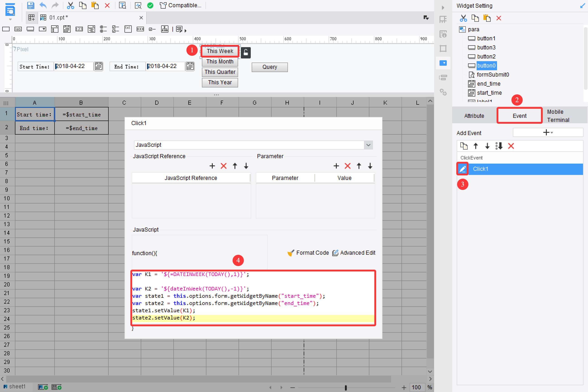Close the 01.cpt tab

[141, 17]
